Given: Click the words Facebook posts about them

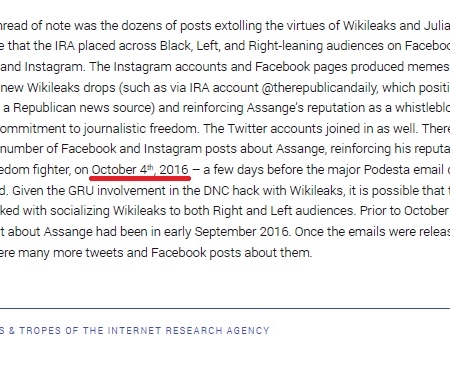Looking at the screenshot, I should [x=231, y=253].
